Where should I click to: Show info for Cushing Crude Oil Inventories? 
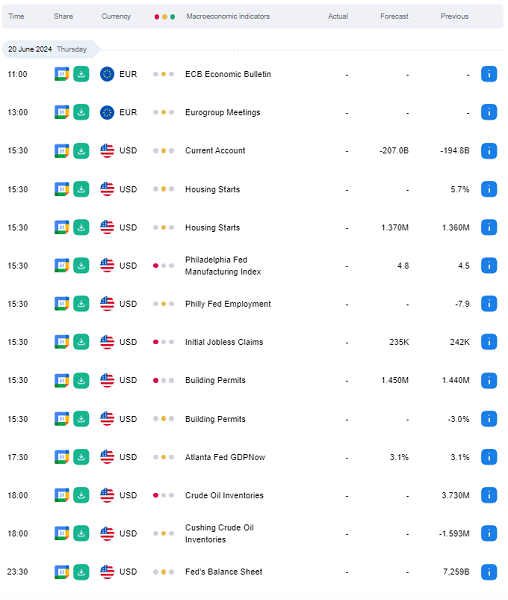488,533
